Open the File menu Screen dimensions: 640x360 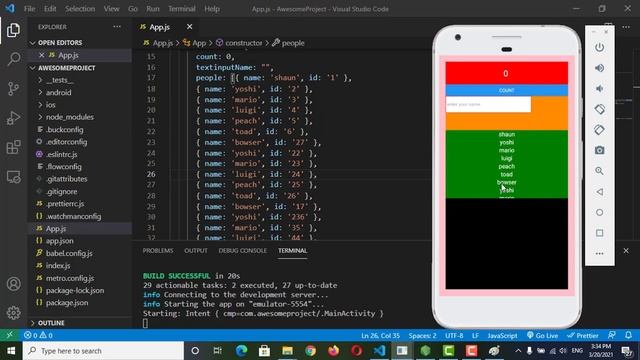[x=29, y=9]
